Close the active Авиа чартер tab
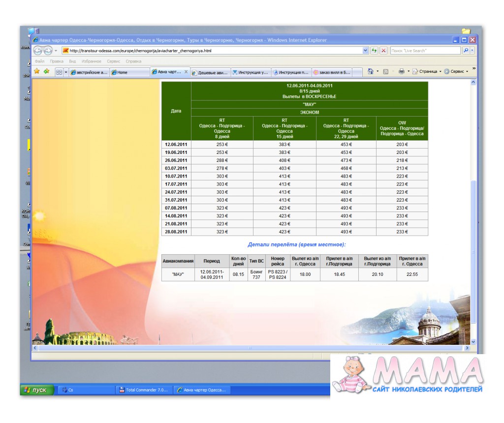This screenshot has height=423, width=504. pos(186,72)
